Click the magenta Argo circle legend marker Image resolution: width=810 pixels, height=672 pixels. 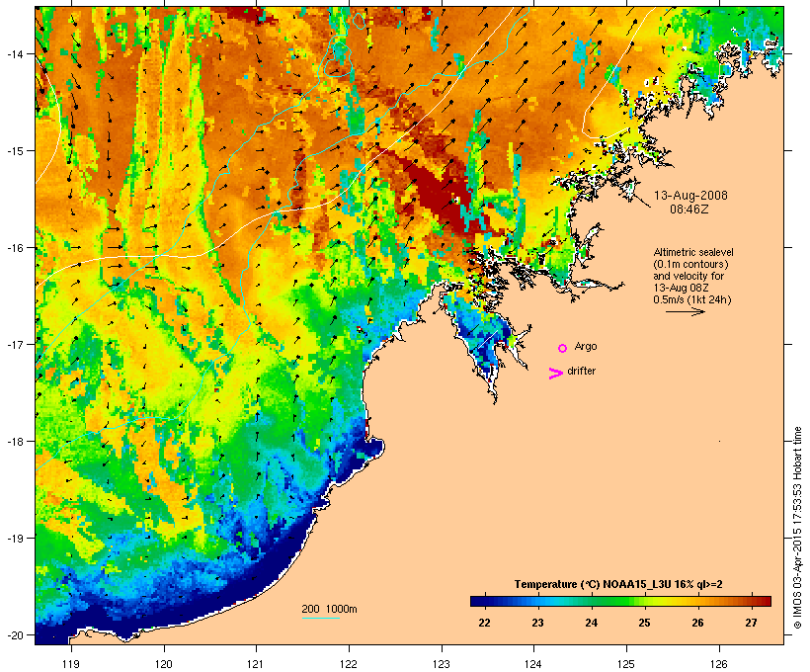click(563, 349)
